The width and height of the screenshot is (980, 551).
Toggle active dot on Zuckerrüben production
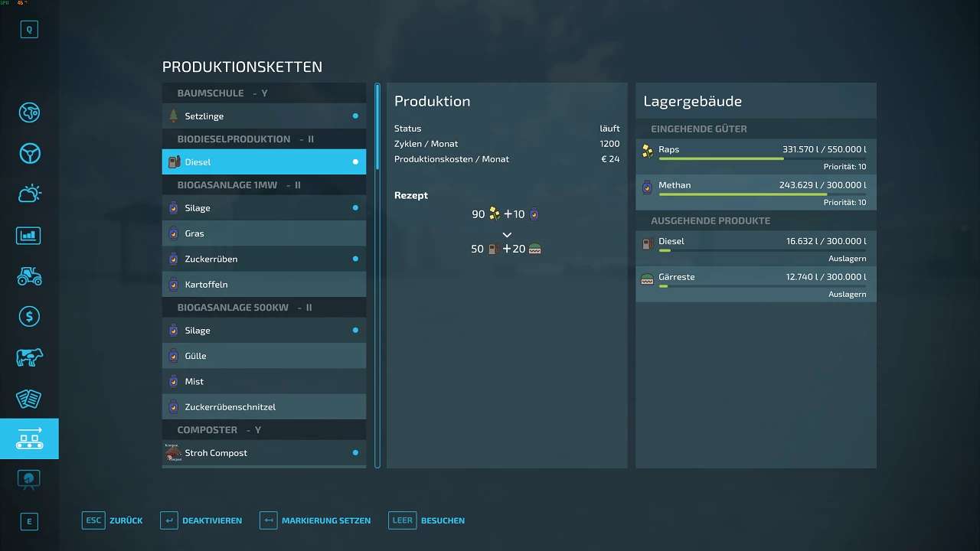point(355,259)
